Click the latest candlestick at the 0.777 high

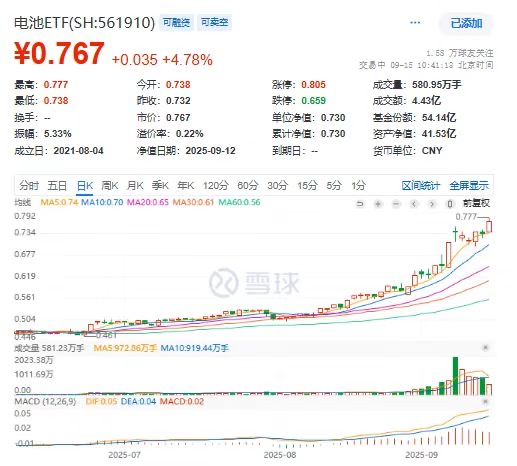tap(489, 226)
